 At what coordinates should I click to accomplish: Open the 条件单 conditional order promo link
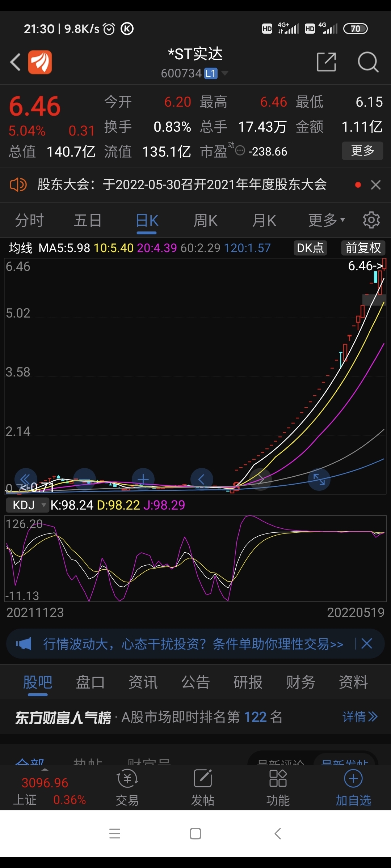193,644
